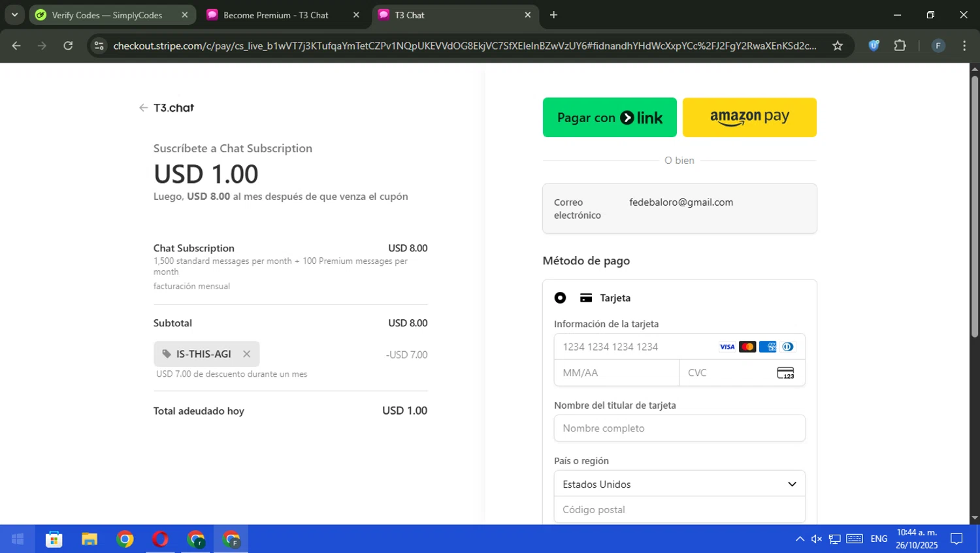The image size is (980, 553).
Task: Click the ENG language indicator
Action: coord(879,539)
